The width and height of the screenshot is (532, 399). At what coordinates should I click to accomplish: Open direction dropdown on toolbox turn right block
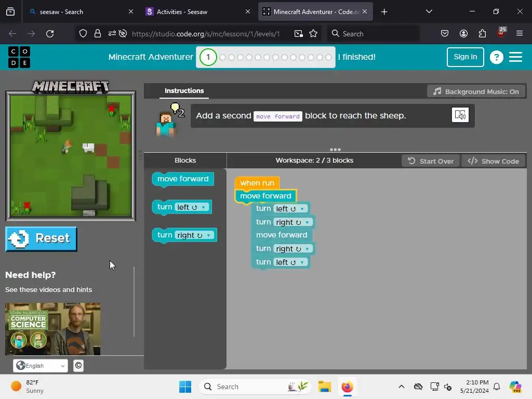(x=208, y=235)
